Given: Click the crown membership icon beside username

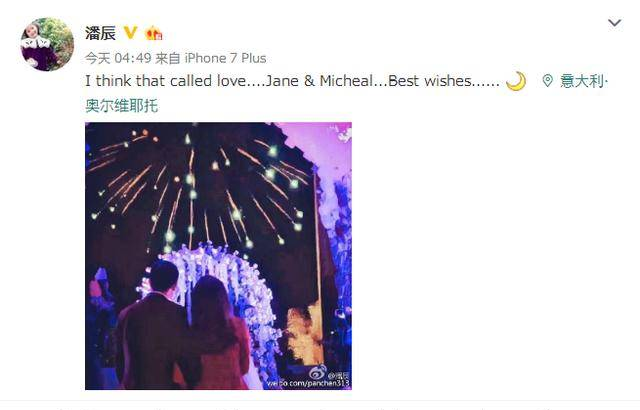Looking at the screenshot, I should [x=153, y=33].
